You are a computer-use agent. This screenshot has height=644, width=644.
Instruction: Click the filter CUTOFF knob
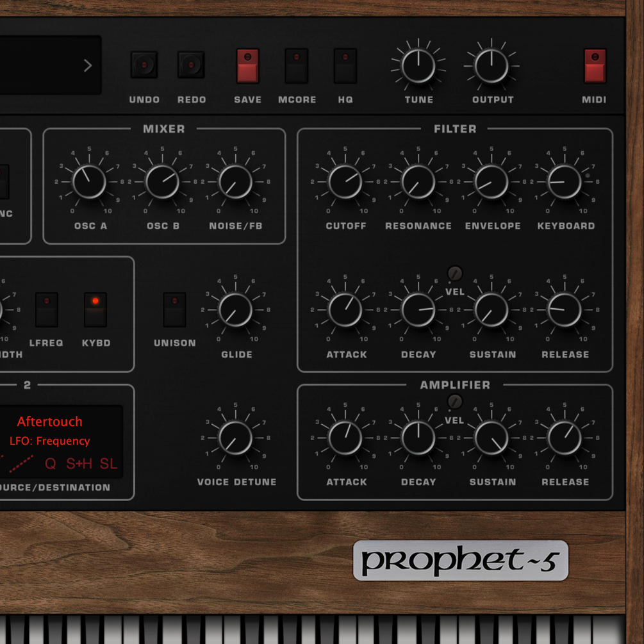345,182
